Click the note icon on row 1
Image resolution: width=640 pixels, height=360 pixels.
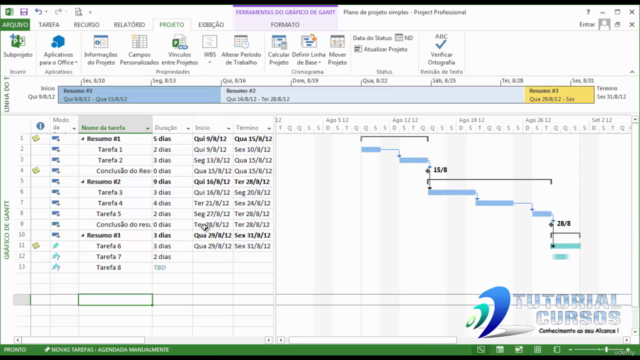point(36,138)
